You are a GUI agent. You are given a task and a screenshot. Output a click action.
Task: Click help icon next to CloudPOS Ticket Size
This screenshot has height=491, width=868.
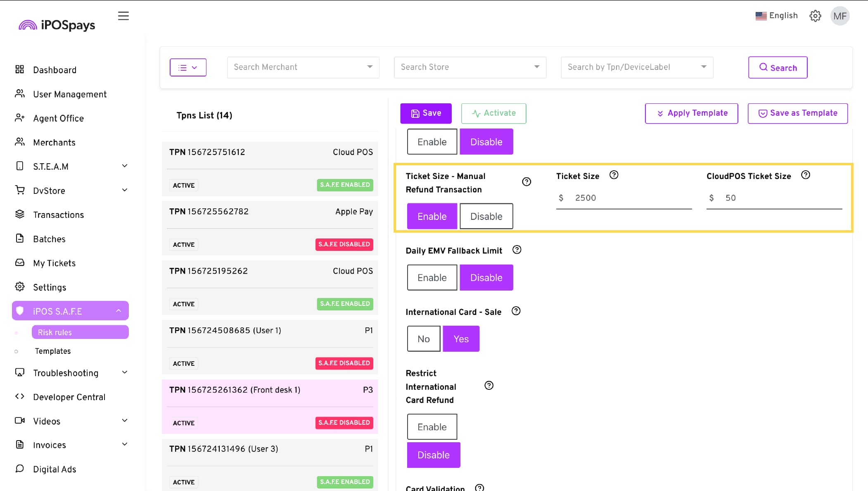805,175
